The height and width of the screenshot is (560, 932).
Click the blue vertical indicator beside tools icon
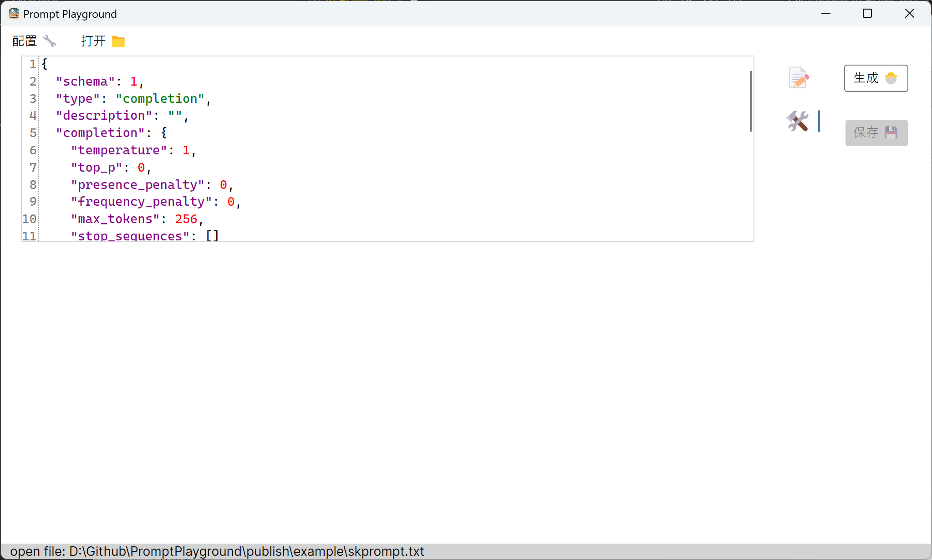pyautogui.click(x=818, y=122)
